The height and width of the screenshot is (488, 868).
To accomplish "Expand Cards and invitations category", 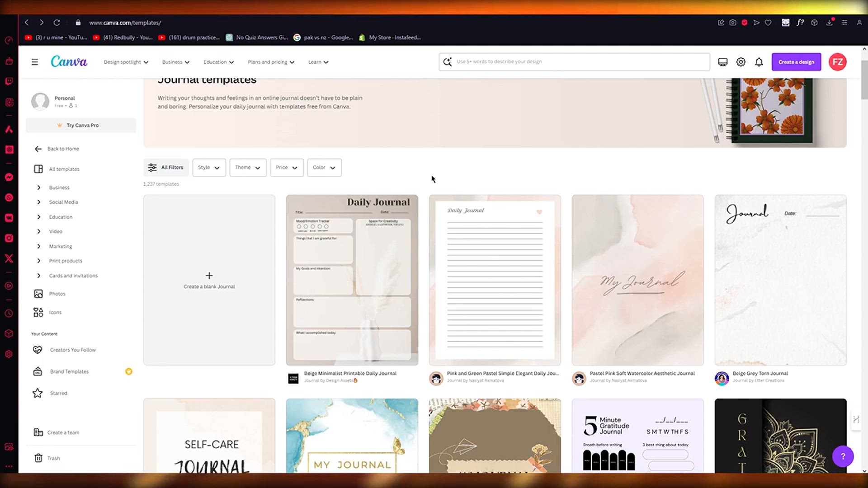I will pos(39,276).
